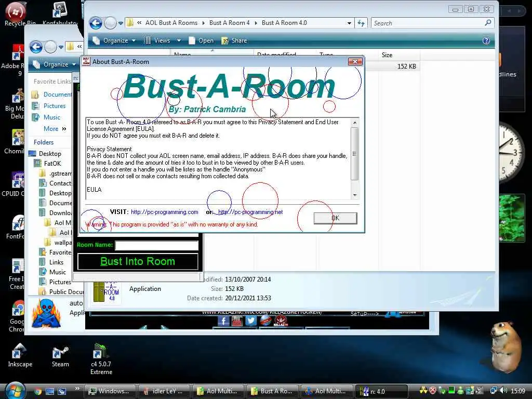Open the address bar history dropdown
Viewport: 532px width, 399px height.
[349, 23]
